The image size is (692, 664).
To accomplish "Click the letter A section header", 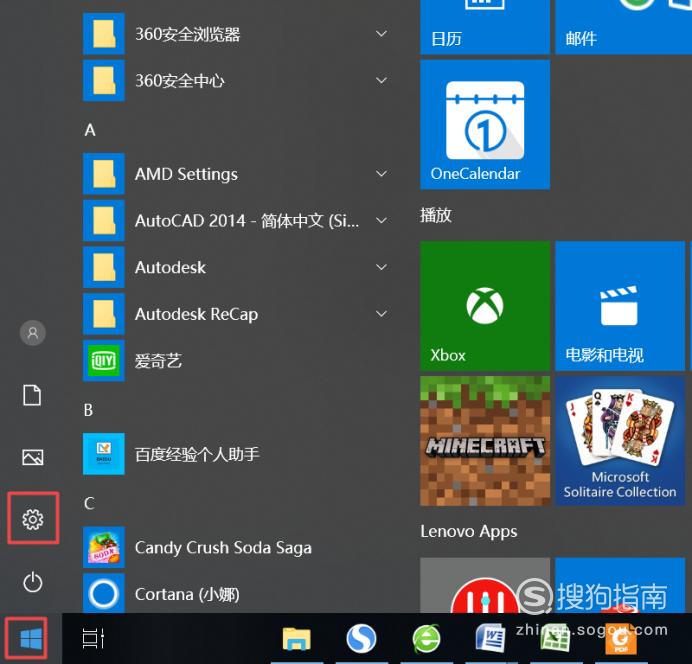I will coord(90,130).
